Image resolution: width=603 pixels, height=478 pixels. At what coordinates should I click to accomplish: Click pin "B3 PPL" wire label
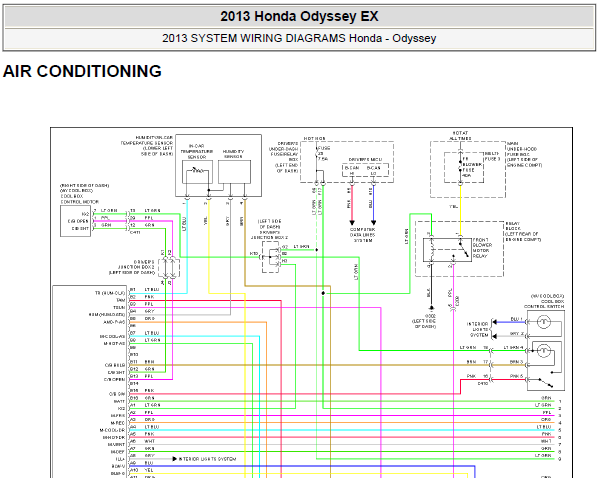[x=142, y=304]
